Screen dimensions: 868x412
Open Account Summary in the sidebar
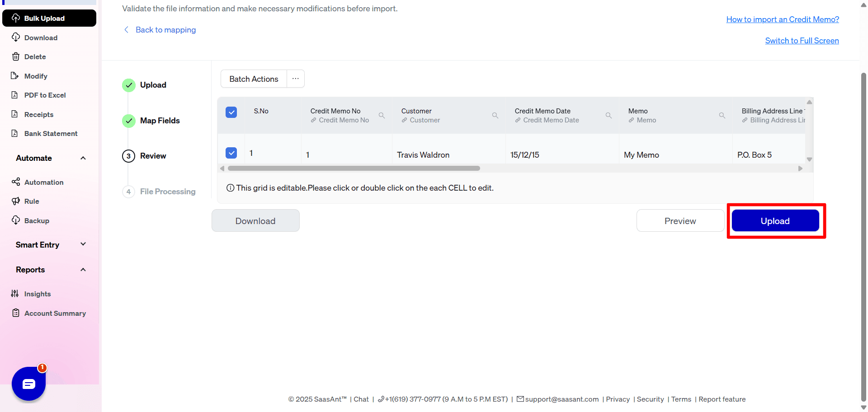pyautogui.click(x=55, y=313)
